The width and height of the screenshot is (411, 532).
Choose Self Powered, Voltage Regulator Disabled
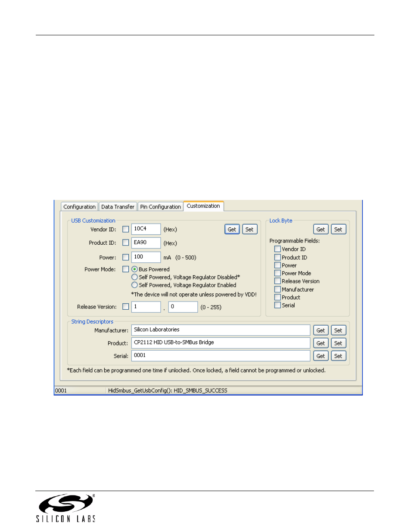click(x=134, y=277)
